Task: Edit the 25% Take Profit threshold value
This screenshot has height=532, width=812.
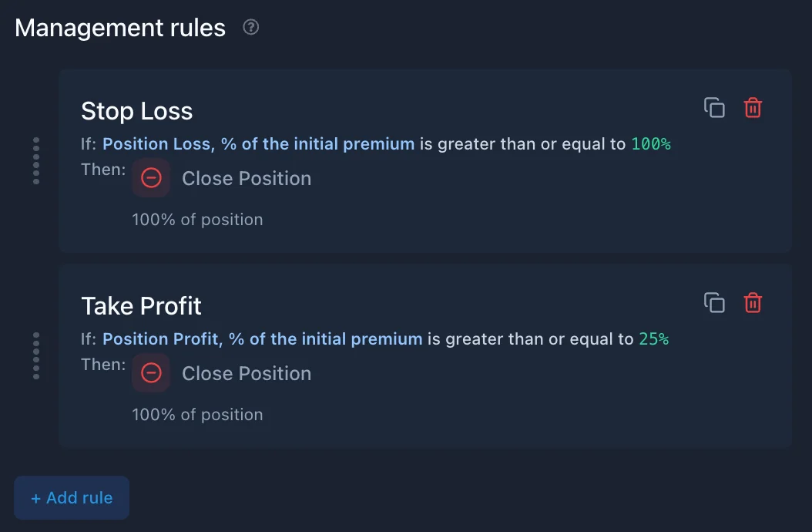Action: pos(654,338)
